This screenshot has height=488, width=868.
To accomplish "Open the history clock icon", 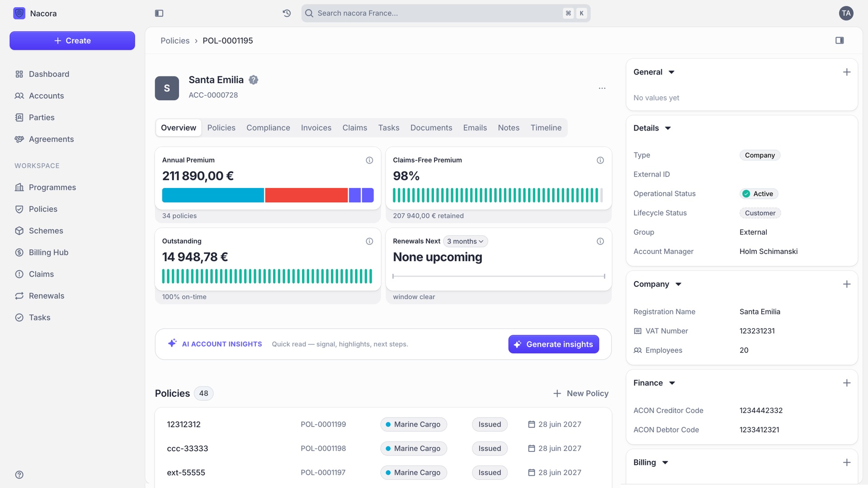I will [287, 13].
